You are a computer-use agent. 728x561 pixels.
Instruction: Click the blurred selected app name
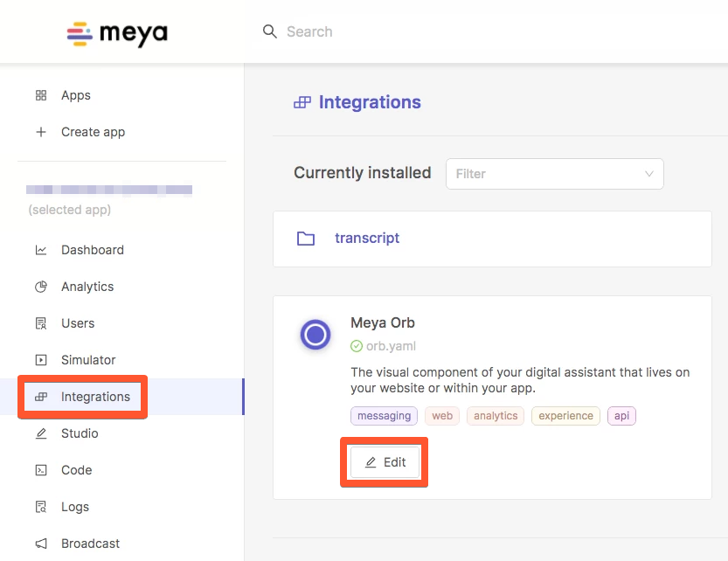click(109, 190)
